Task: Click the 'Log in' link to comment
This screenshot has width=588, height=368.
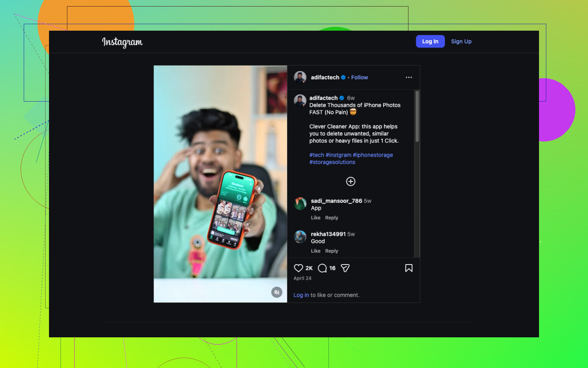Action: [x=301, y=295]
